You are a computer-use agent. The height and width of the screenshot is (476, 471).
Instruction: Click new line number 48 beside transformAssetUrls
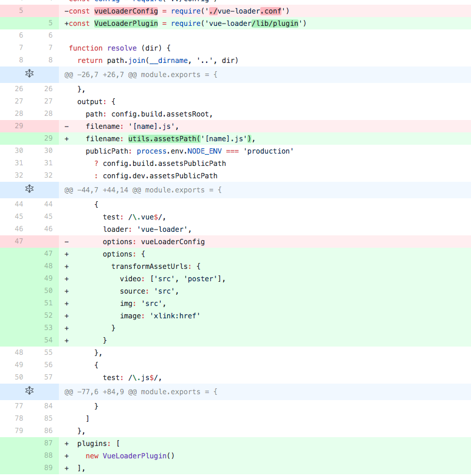(48, 266)
